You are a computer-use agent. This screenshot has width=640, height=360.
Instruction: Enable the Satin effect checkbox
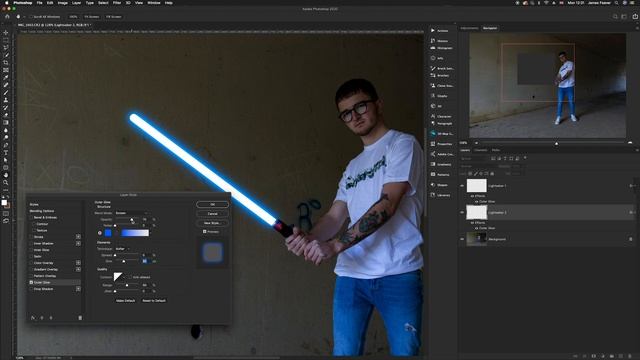tap(31, 256)
